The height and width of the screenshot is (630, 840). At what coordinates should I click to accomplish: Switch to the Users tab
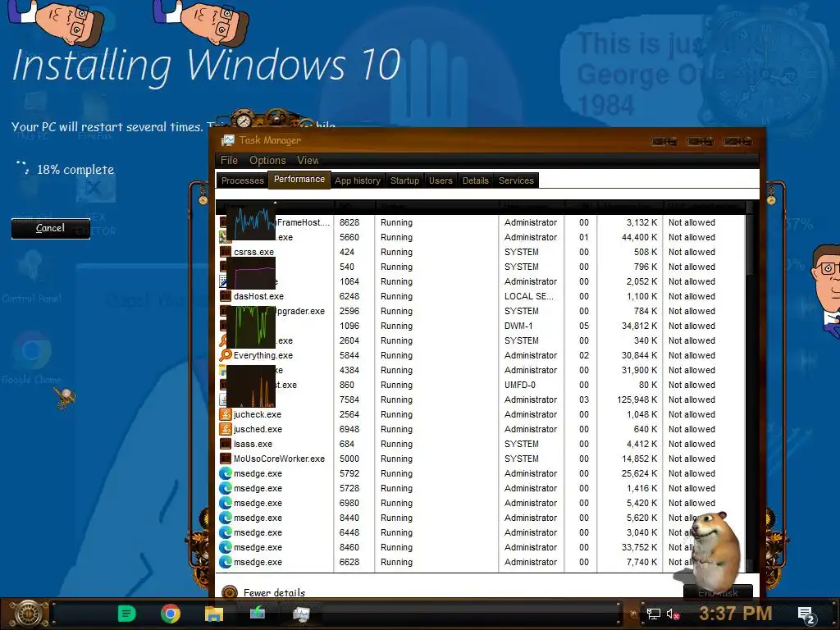pyautogui.click(x=441, y=180)
